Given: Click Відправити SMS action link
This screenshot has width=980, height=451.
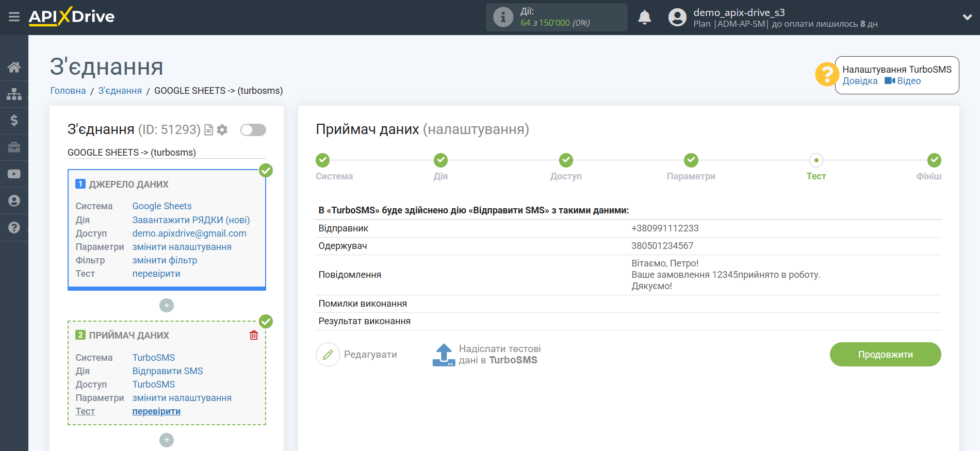Looking at the screenshot, I should click(168, 371).
